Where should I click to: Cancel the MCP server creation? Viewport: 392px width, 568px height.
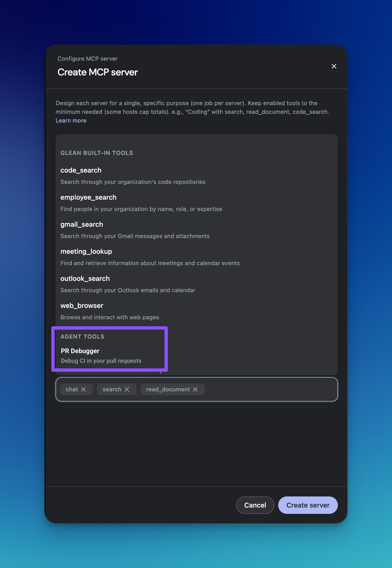255,505
